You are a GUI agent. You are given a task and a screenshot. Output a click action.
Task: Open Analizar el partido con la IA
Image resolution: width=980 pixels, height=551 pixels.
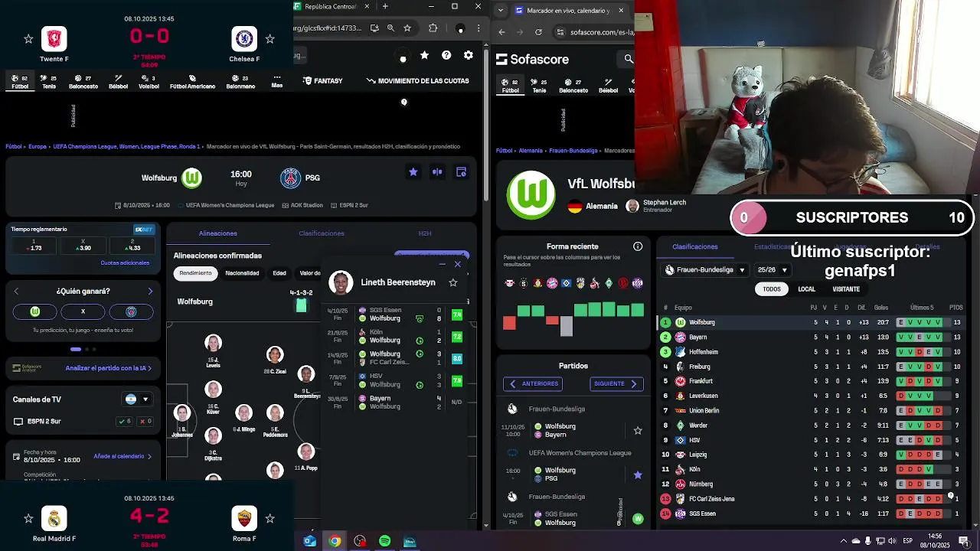pyautogui.click(x=108, y=368)
